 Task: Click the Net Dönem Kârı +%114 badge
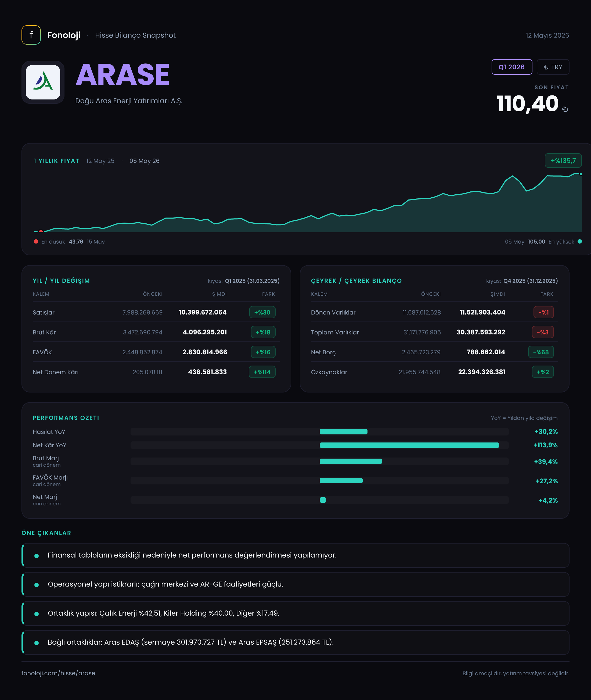(262, 372)
